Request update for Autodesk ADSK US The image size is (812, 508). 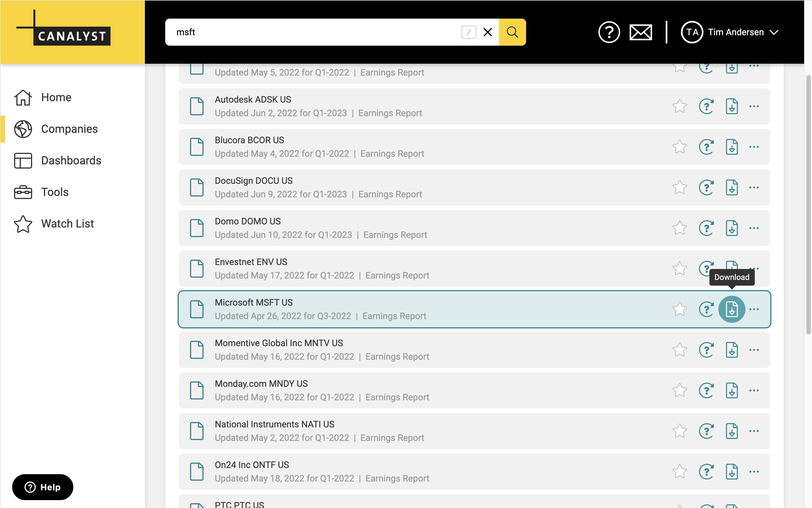[706, 107]
